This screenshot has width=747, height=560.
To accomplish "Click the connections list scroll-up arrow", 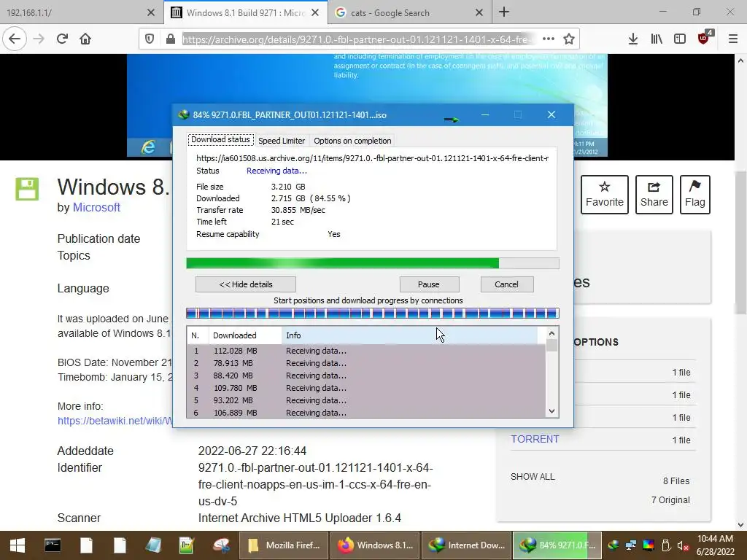I will 551,334.
